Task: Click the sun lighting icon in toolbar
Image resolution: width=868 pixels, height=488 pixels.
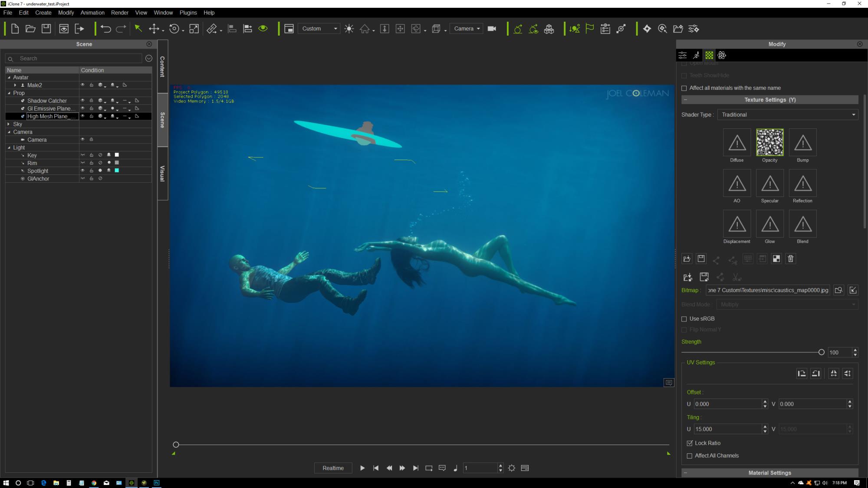Action: coord(349,29)
